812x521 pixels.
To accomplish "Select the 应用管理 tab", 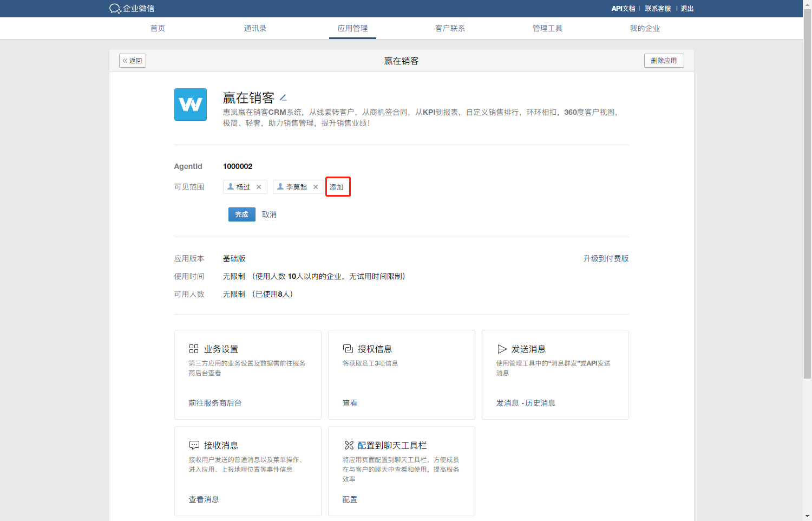I will pos(352,28).
